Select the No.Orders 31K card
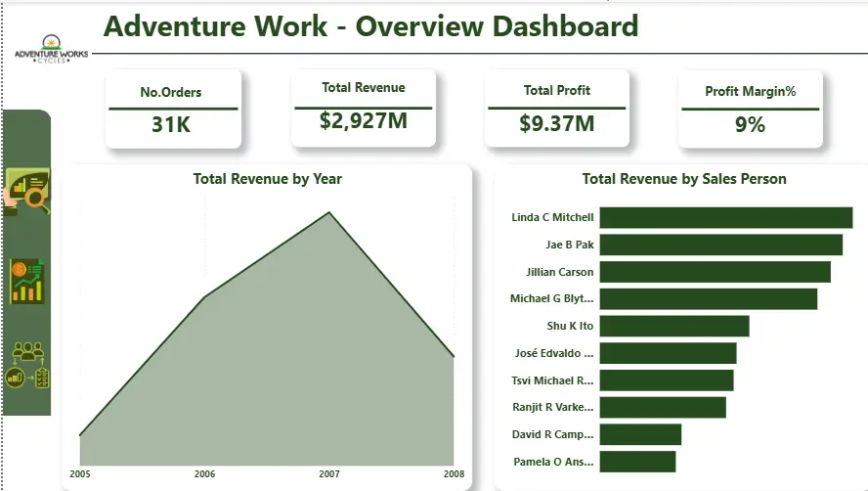Screen dimensions: 868x491 pyautogui.click(x=173, y=110)
